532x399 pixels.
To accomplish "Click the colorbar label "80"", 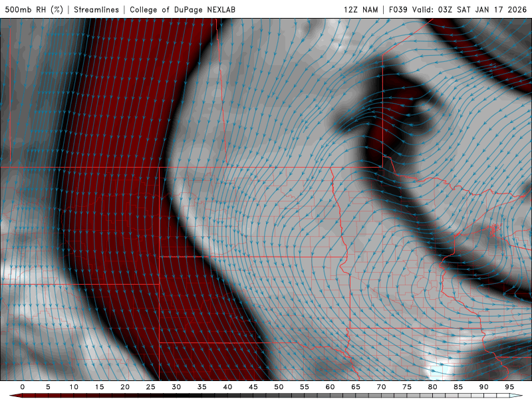I will [x=432, y=387].
